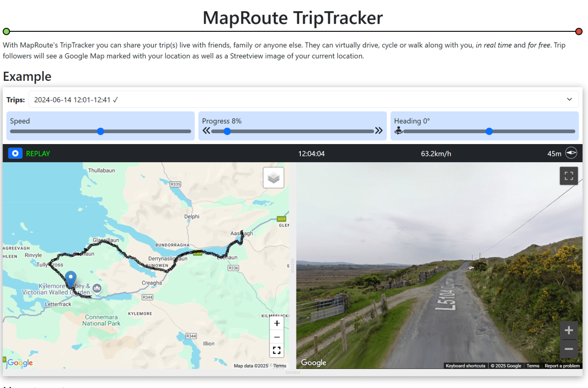The image size is (588, 388).
Task: Click the Creagha place label on map
Action: (152, 283)
